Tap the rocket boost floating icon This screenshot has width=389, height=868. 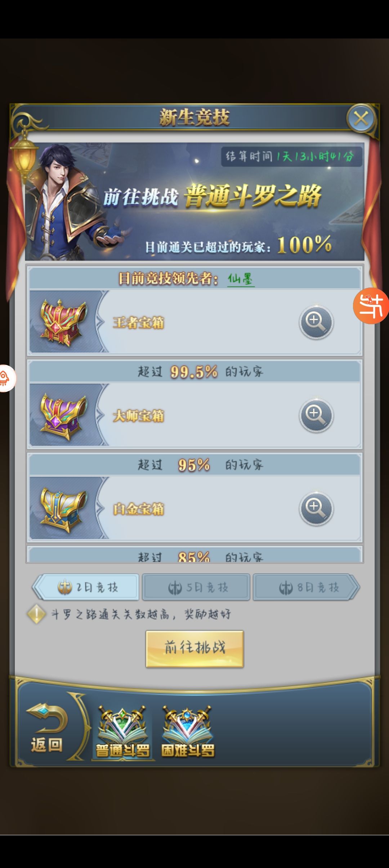(x=6, y=378)
